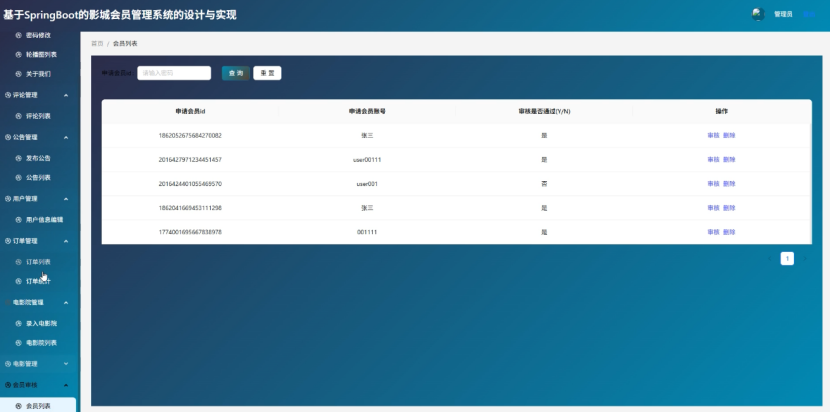
Task: Open 公告列表 in the sidebar
Action: tap(38, 178)
